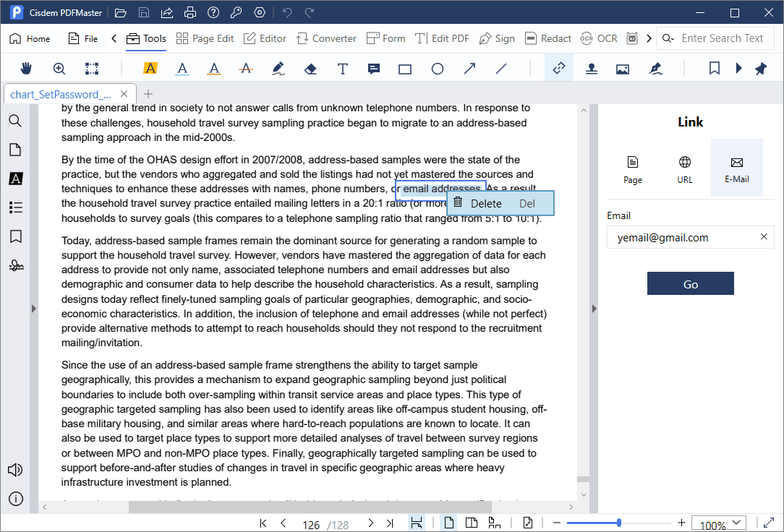Screen dimensions: 784x532
Task: Choose E-Mail link type
Action: [x=736, y=168]
